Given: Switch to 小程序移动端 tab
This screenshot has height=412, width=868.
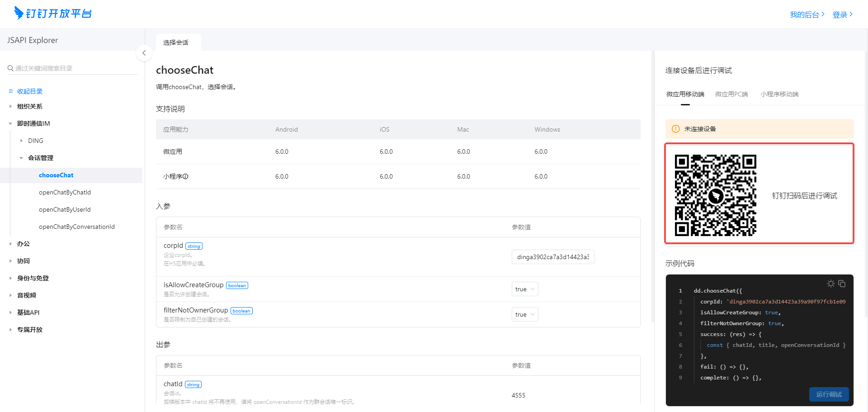Looking at the screenshot, I should coord(779,94).
